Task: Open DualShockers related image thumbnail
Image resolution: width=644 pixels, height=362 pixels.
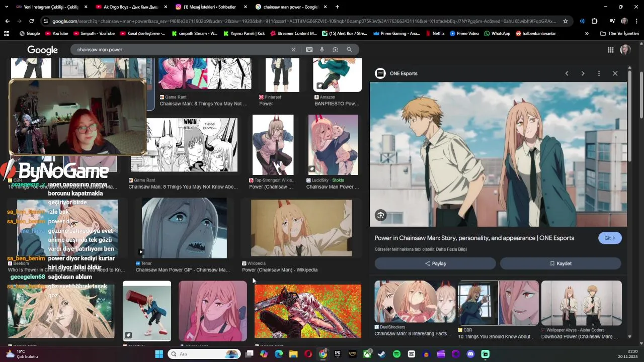Action: 415,302
